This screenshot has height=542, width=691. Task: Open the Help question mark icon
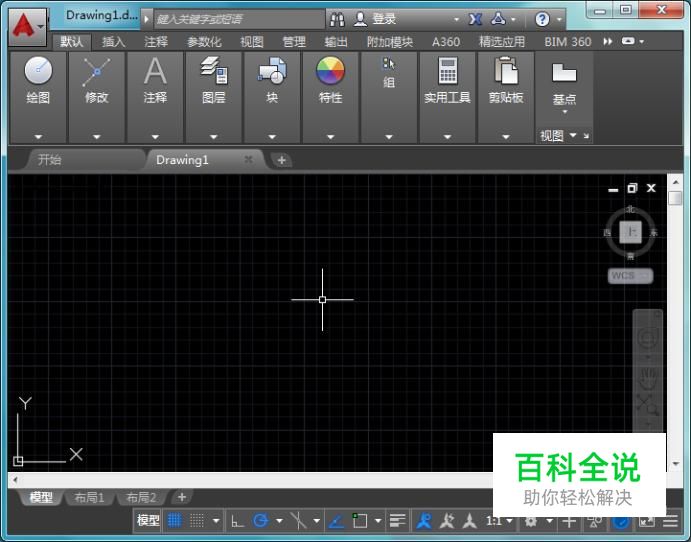click(x=542, y=19)
